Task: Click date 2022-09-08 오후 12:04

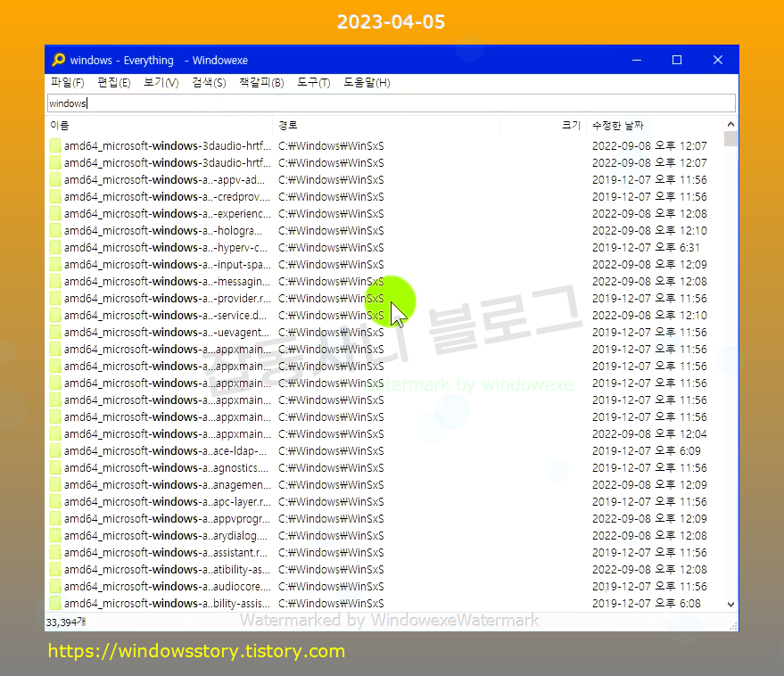Action: click(649, 434)
